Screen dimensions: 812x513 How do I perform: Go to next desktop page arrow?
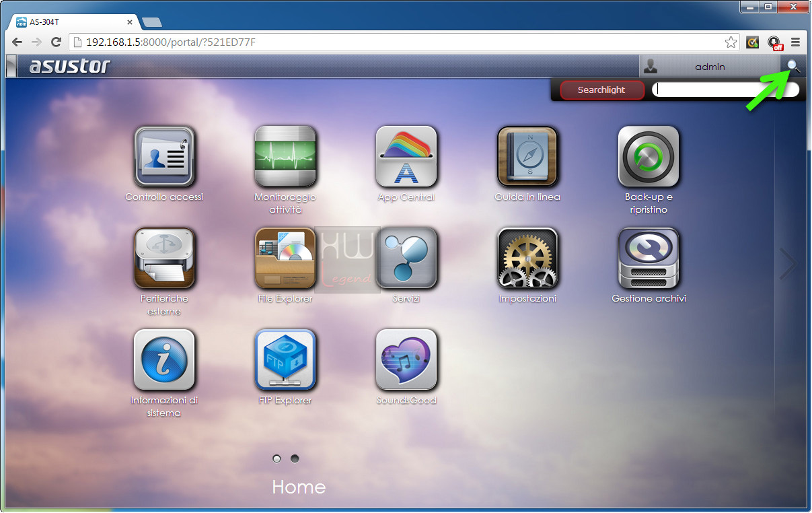click(x=788, y=263)
